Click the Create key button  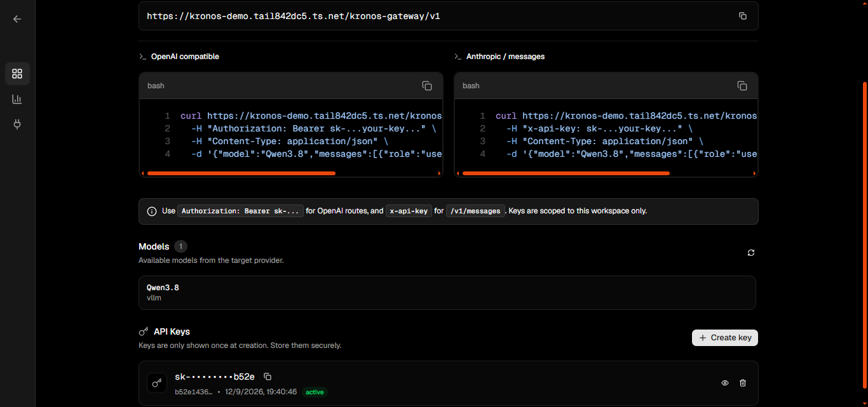[725, 338]
